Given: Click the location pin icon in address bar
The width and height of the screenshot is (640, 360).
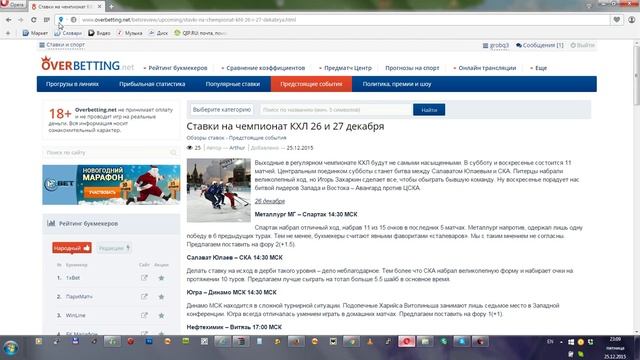Looking at the screenshot, I should (x=61, y=19).
